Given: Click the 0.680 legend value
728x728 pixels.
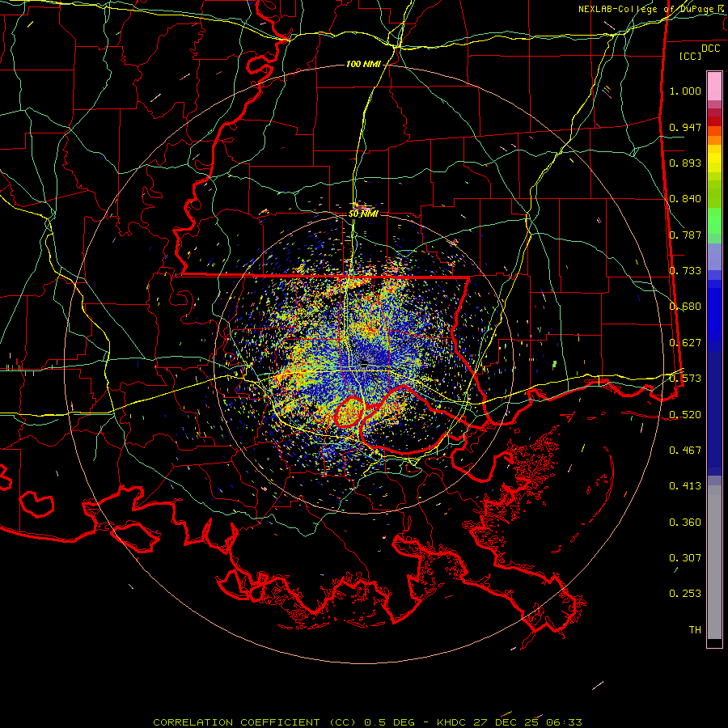Looking at the screenshot, I should (685, 307).
